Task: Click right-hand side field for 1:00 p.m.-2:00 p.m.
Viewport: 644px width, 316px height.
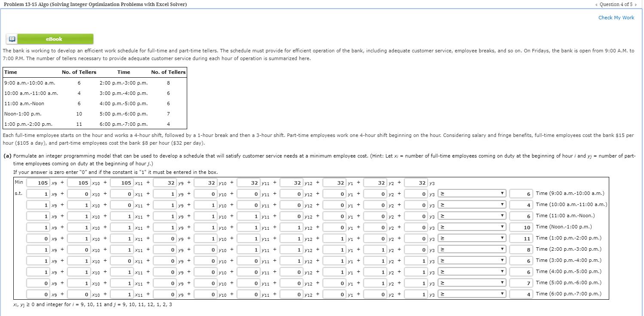Action: pos(521,238)
